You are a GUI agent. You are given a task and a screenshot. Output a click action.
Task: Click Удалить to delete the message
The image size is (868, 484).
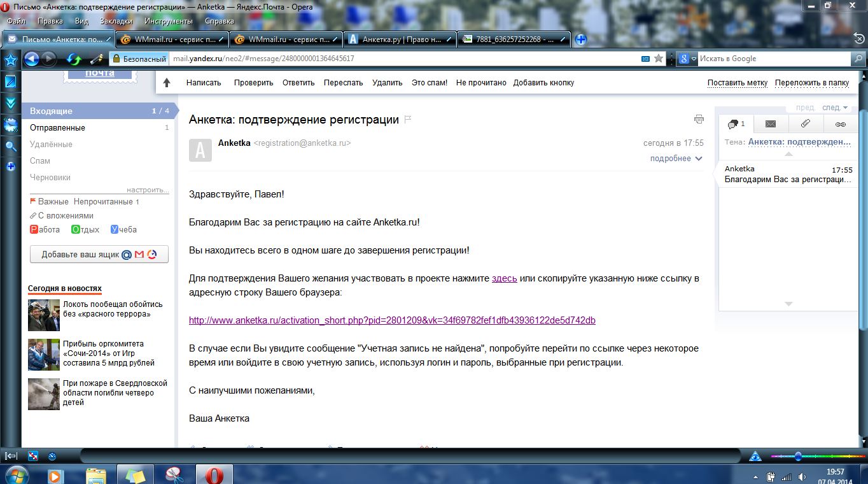point(388,83)
